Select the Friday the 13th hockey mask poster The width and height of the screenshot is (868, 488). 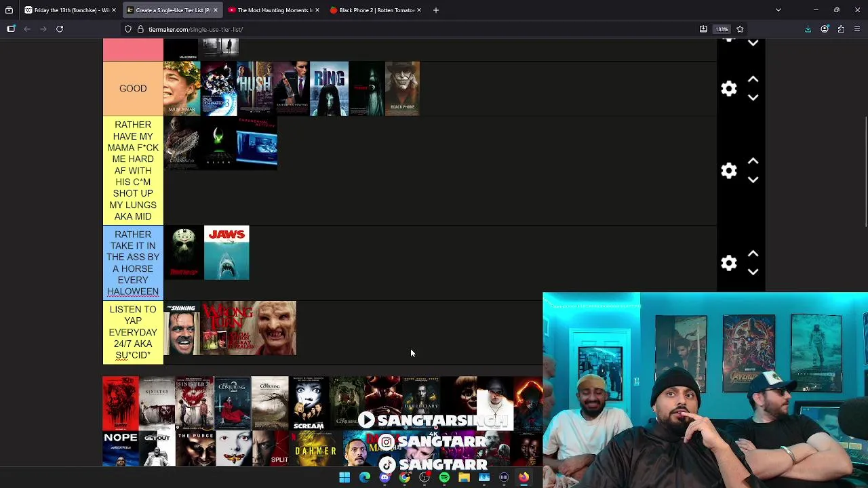[183, 253]
